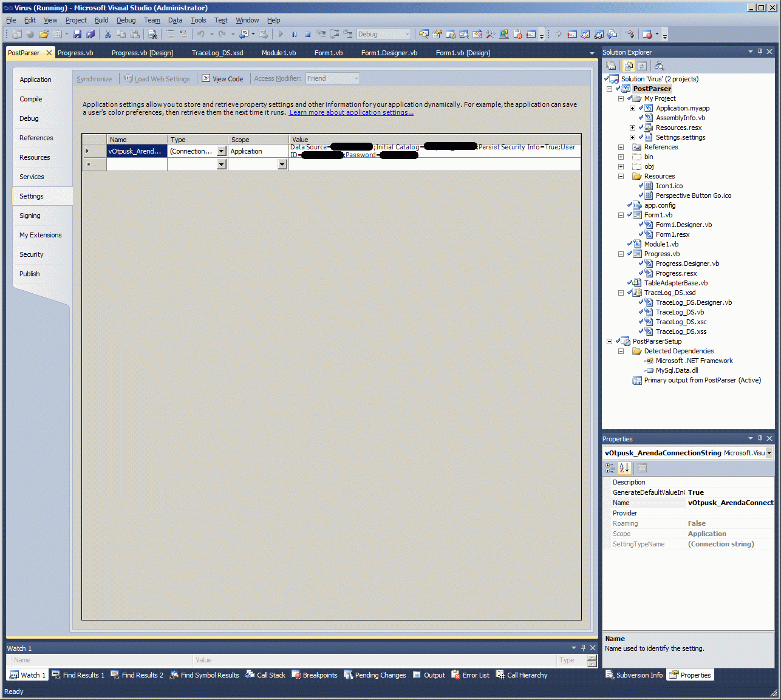
Task: Pin the Solution Explorer panel
Action: tap(760, 52)
